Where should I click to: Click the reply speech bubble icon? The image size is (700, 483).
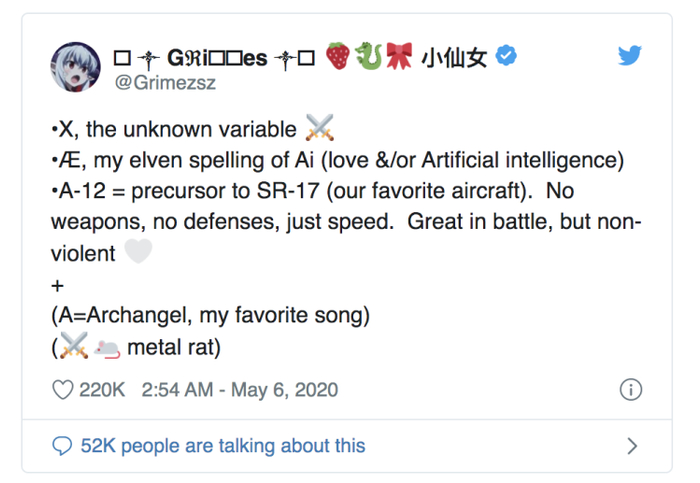pyautogui.click(x=62, y=445)
